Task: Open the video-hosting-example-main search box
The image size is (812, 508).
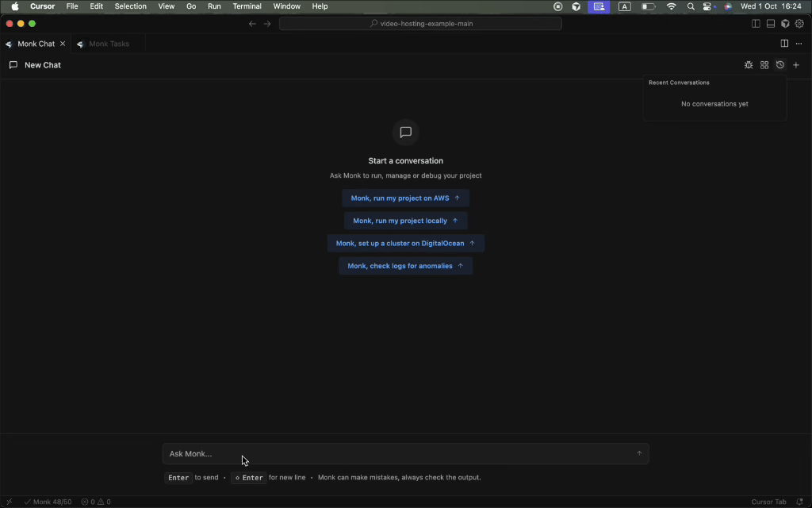Action: pyautogui.click(x=420, y=23)
